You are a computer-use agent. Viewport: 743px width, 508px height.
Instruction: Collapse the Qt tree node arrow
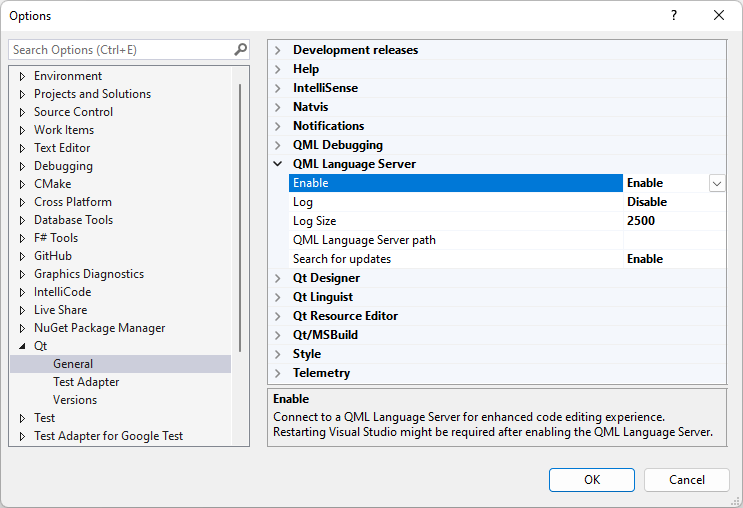22,346
